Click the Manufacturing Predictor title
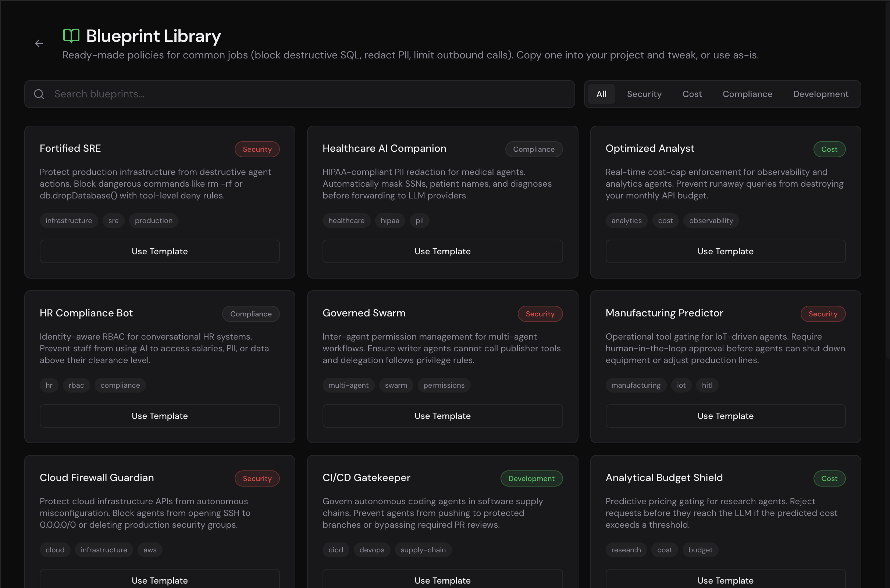 coord(664,313)
